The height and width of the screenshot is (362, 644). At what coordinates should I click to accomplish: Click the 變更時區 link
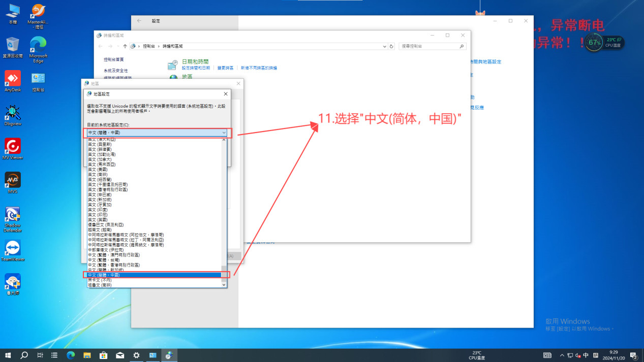point(225,68)
